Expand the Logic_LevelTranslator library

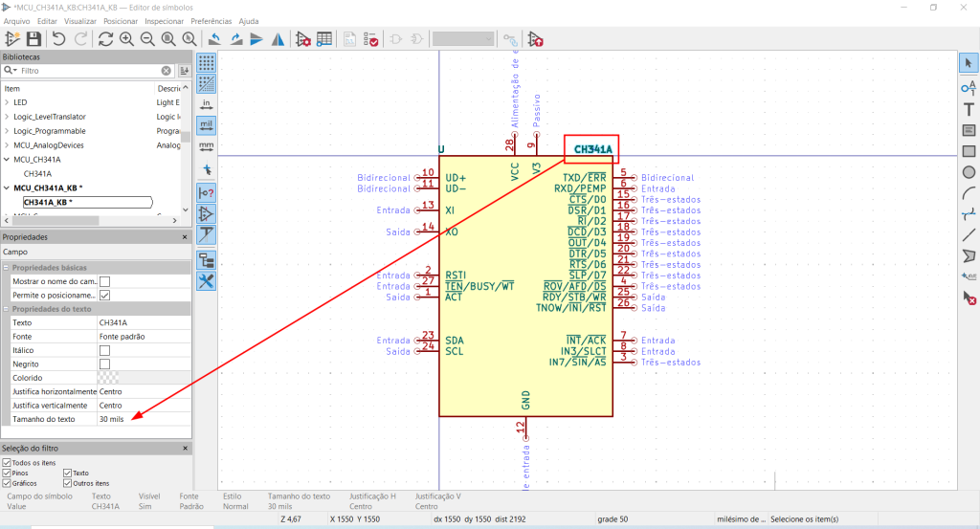pos(7,117)
